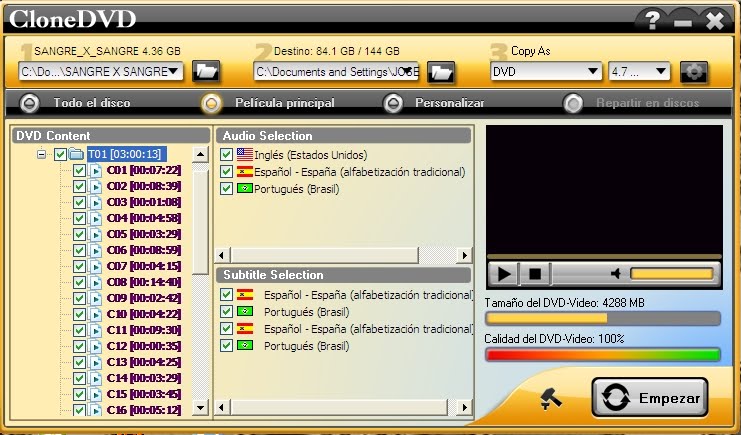Open the help question mark icon
This screenshot has height=435, width=741.
click(652, 20)
